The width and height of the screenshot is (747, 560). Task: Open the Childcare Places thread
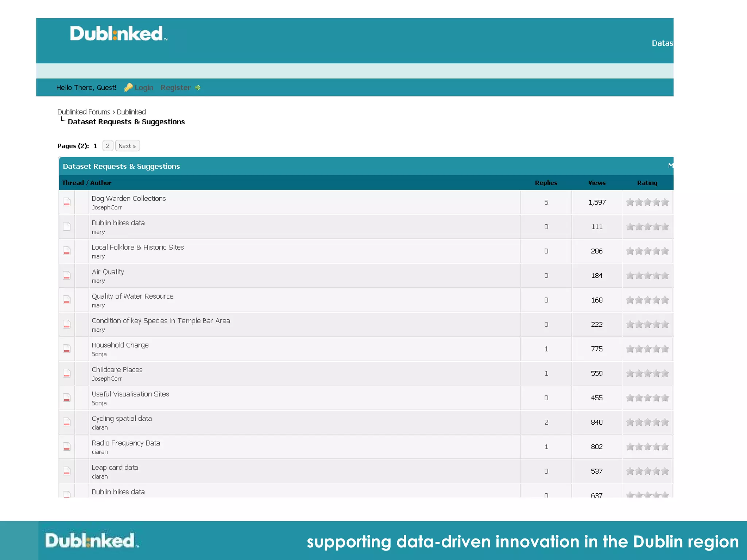(x=117, y=370)
